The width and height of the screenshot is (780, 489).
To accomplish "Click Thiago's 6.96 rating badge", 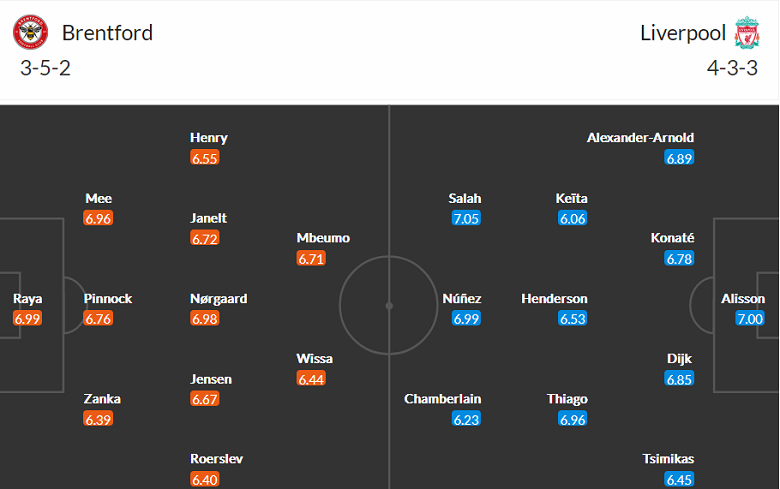I will tap(574, 419).
